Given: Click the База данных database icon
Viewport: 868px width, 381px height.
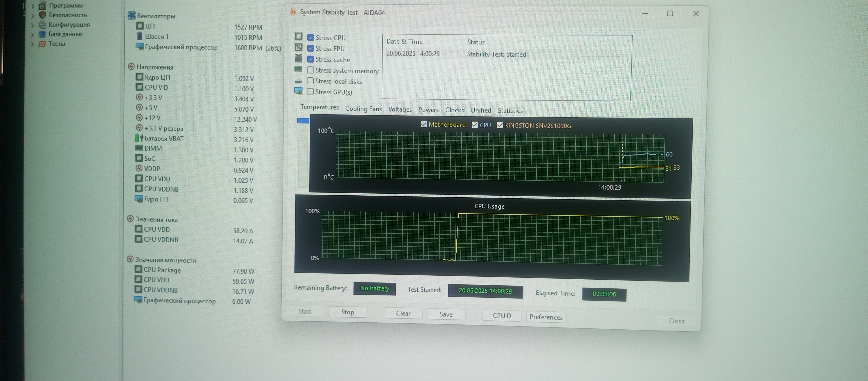Looking at the screenshot, I should (42, 34).
